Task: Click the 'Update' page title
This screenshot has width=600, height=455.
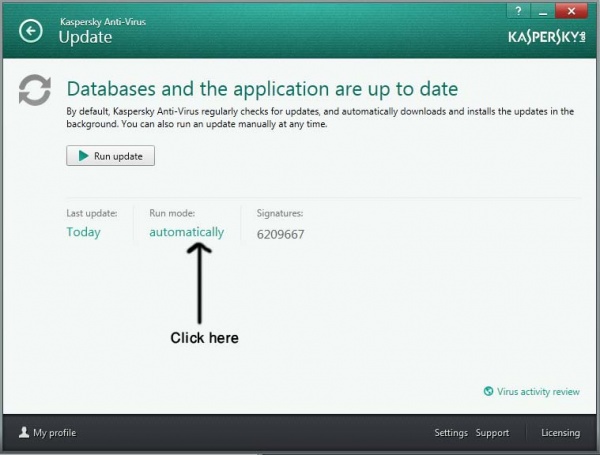Action: (x=85, y=37)
